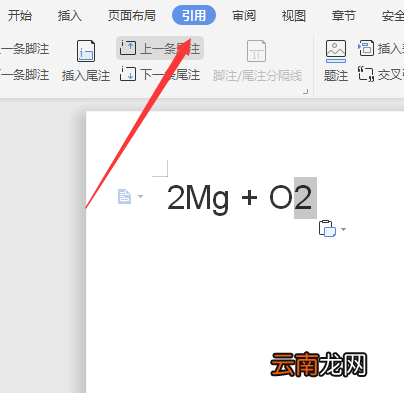
Task: Go to the 审阅 tab
Action: [x=244, y=15]
